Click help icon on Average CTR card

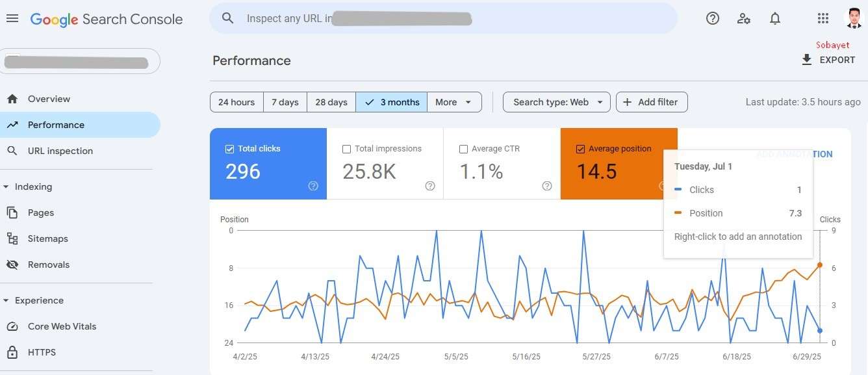click(x=547, y=186)
